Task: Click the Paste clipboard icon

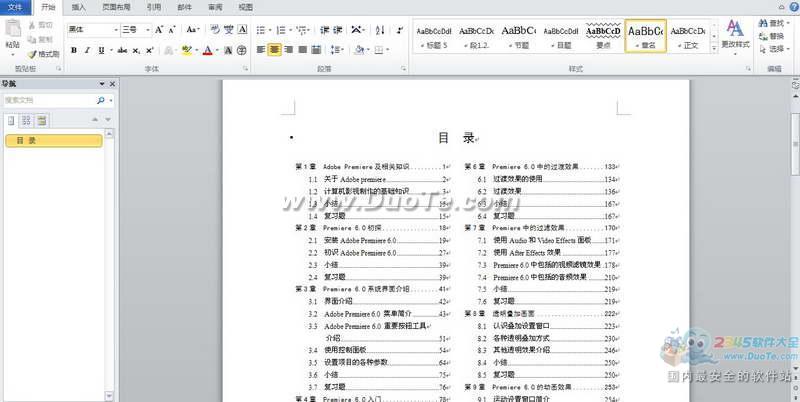Action: coord(13,29)
